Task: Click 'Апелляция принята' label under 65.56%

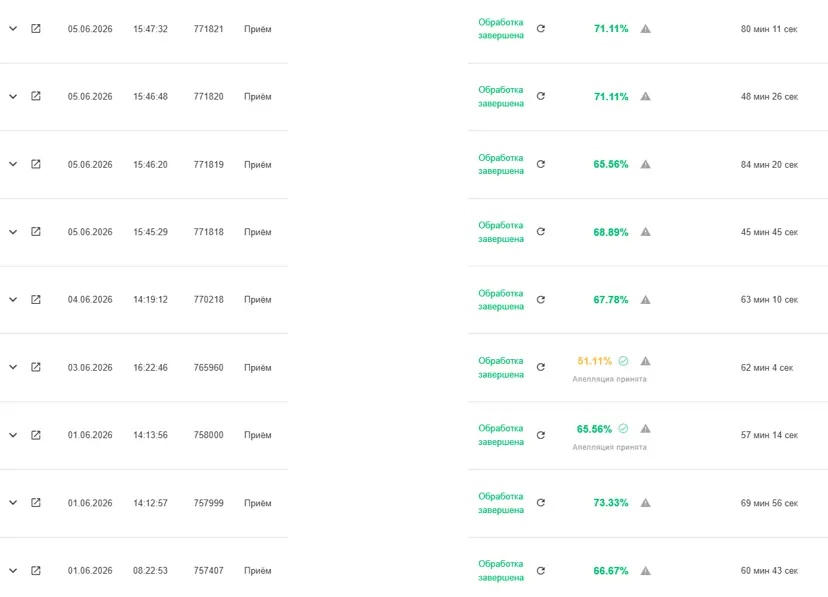Action: [609, 447]
